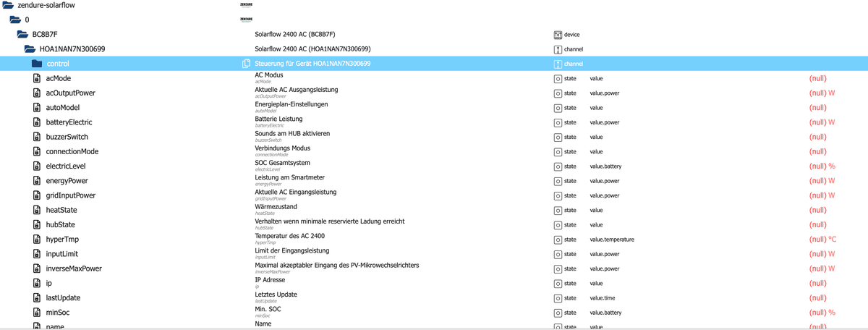Click 'Solarflow 2400 AC (BC8B7F)' name
Viewport: 868px width, 330px height.
click(x=294, y=34)
